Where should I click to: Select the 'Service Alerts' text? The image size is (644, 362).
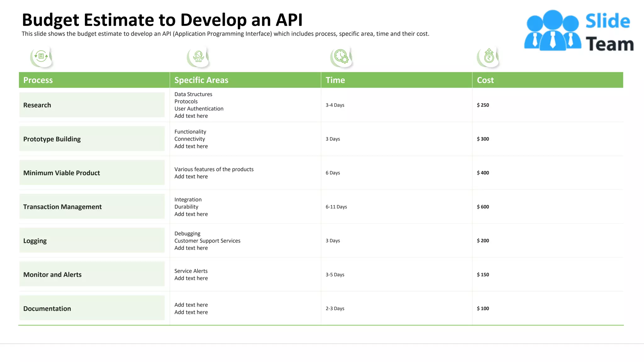[x=191, y=271]
